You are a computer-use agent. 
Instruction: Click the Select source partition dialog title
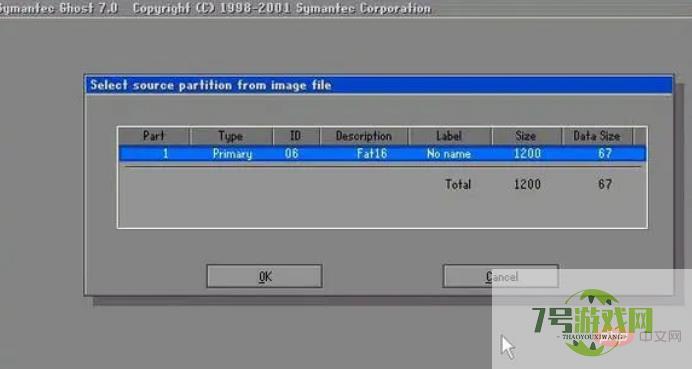[x=211, y=85]
